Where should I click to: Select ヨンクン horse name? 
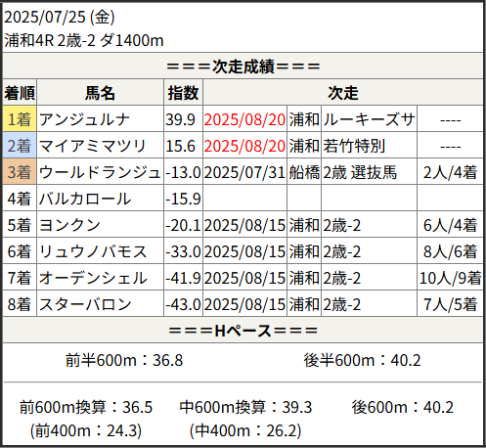[69, 225]
